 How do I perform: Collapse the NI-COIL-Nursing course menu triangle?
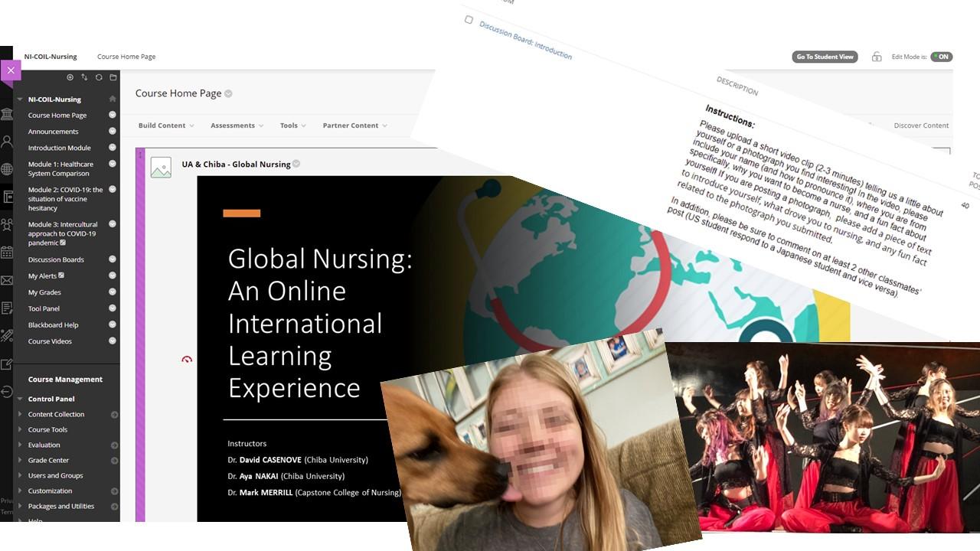(20, 99)
